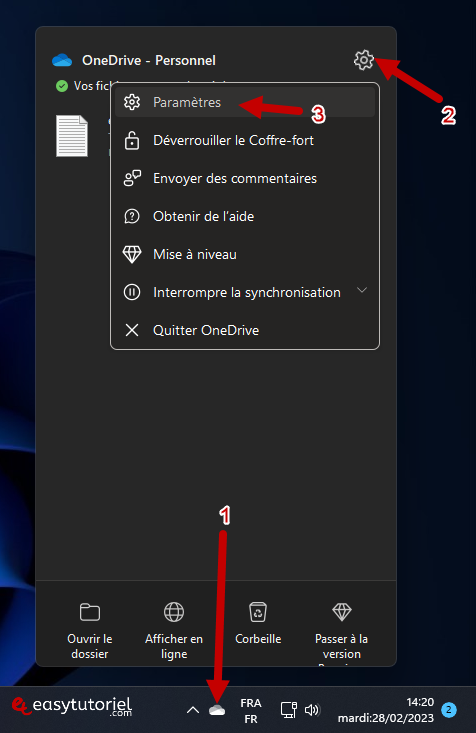Click the OneDrive cloud icon in the taskbar
This screenshot has width=476, height=733.
[x=217, y=710]
